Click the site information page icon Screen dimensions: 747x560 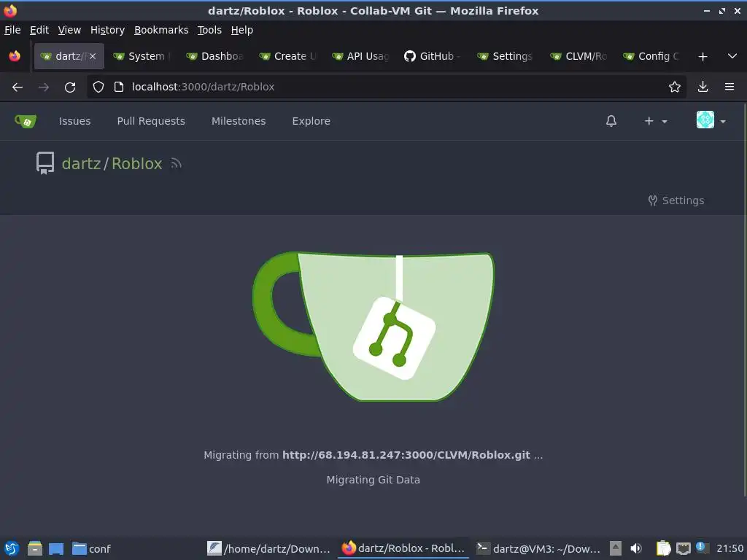pyautogui.click(x=119, y=87)
